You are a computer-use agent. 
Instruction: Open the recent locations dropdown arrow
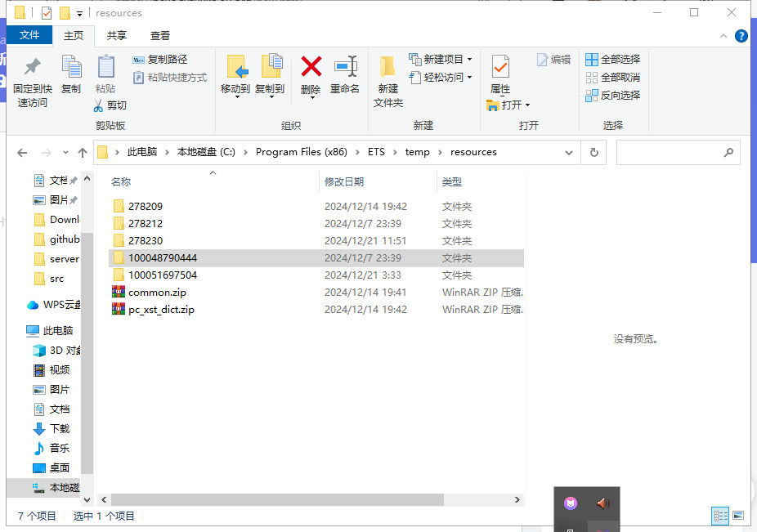(65, 153)
